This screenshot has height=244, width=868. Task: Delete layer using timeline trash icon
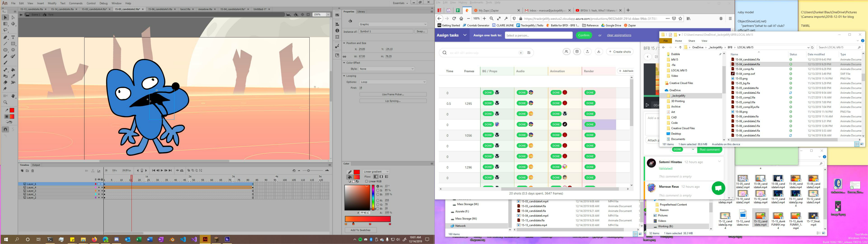tap(33, 171)
